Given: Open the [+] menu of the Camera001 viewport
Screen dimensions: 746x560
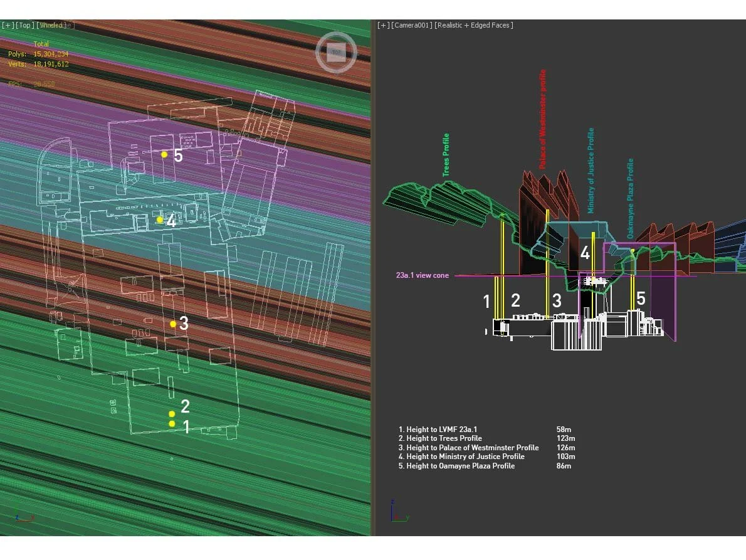Looking at the screenshot, I should tap(384, 25).
